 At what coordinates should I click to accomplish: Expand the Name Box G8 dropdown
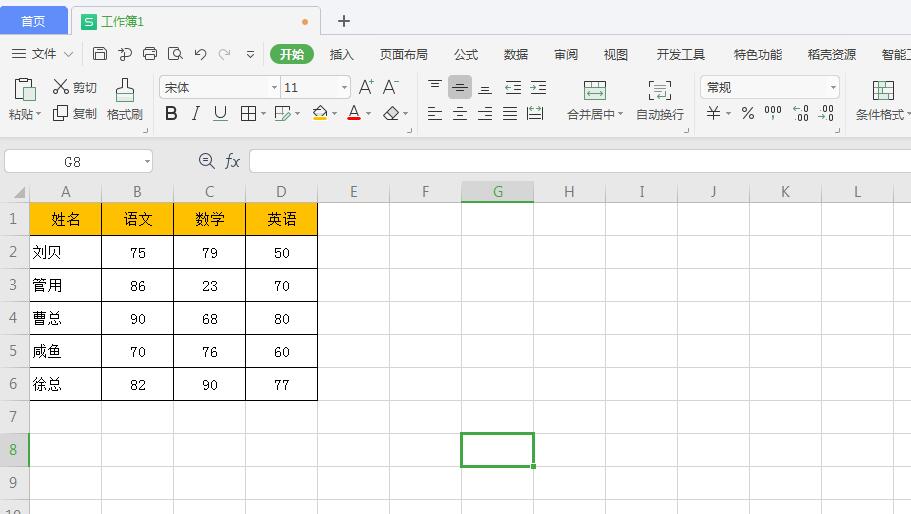tap(147, 161)
